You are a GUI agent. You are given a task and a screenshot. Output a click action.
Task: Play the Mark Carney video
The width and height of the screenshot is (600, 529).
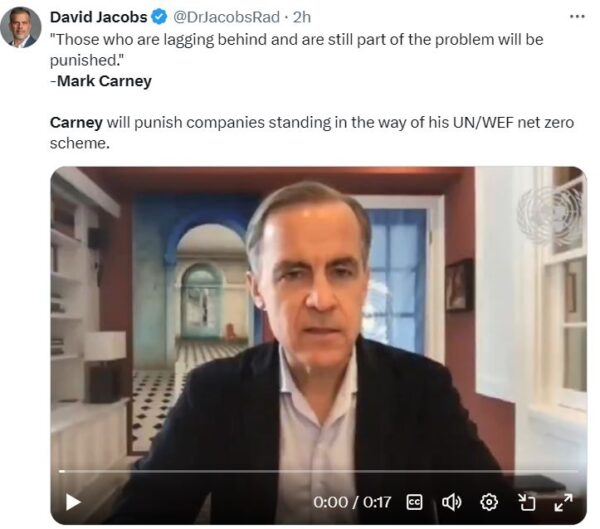[x=73, y=502]
